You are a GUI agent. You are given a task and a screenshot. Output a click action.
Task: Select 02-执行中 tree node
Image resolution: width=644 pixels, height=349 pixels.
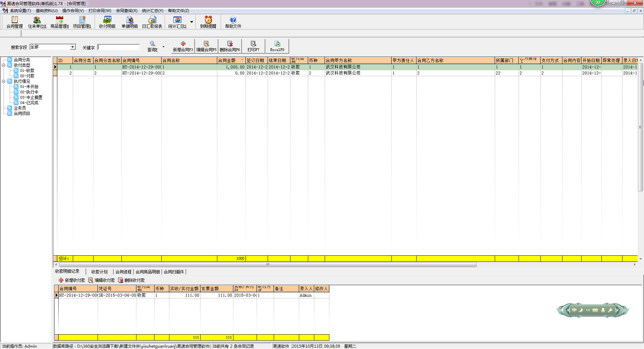click(x=29, y=92)
